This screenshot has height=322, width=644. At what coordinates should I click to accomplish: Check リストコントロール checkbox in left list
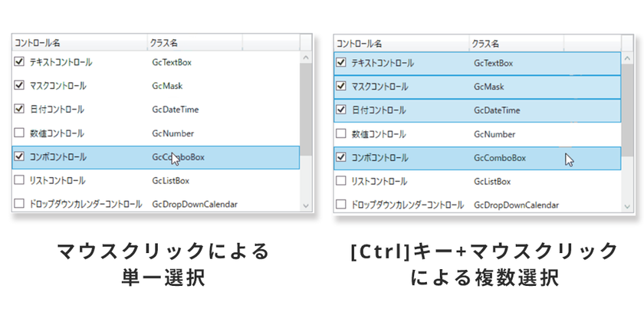tap(19, 180)
